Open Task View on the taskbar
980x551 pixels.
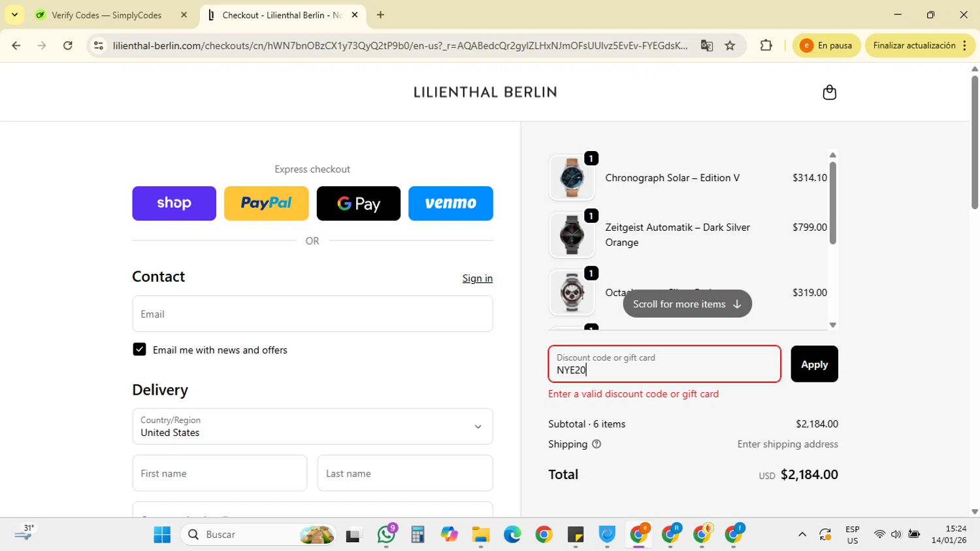(353, 535)
